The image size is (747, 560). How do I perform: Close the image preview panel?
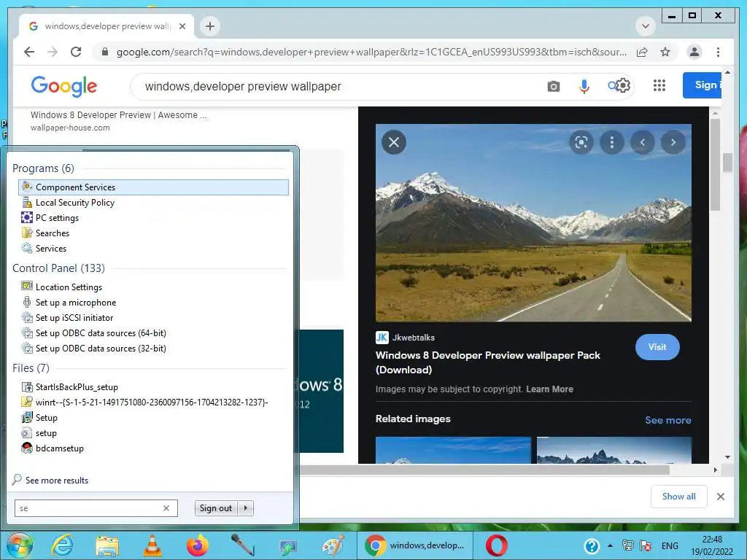pyautogui.click(x=394, y=142)
